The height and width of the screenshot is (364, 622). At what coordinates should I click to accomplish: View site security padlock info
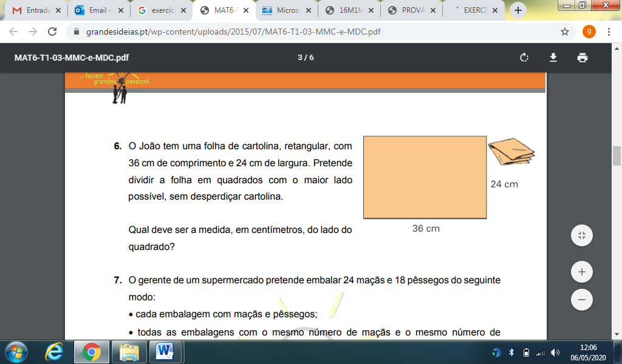click(77, 32)
